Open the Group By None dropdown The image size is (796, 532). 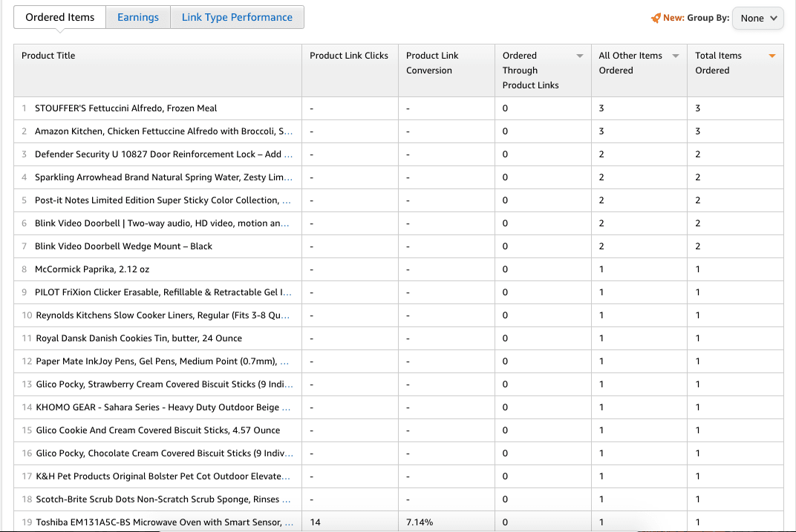coord(758,19)
